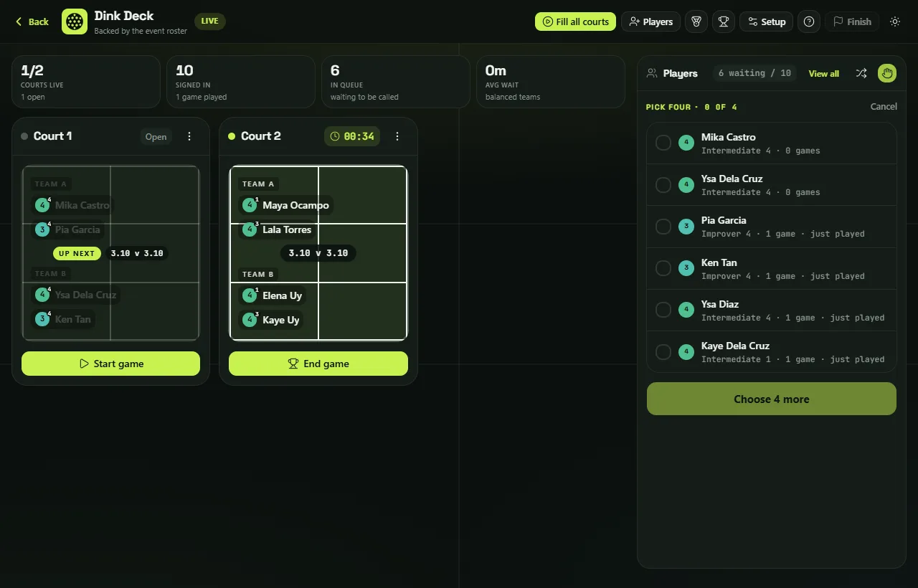Click Ken Tan chip on Court 1
The width and height of the screenshot is (918, 588).
63,319
